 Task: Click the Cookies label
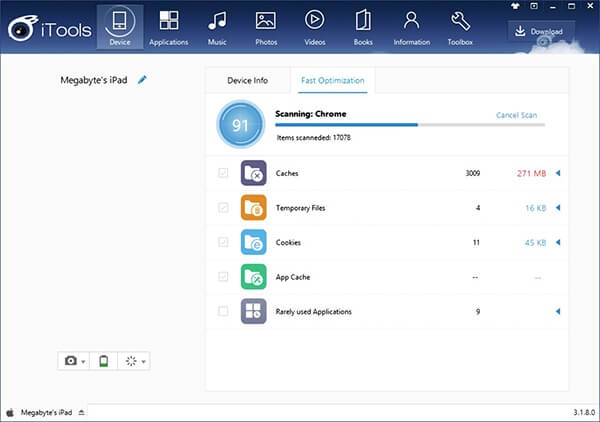pyautogui.click(x=288, y=243)
